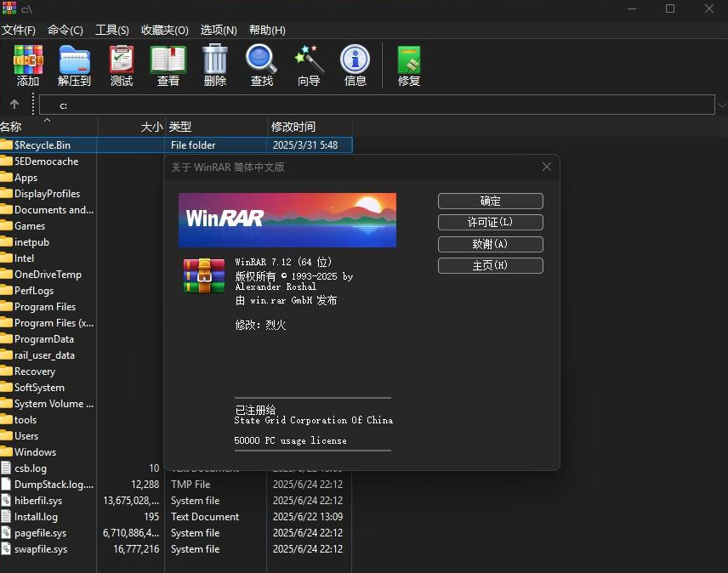
Task: Select the hiberfil.sys system file icon
Action: point(6,500)
